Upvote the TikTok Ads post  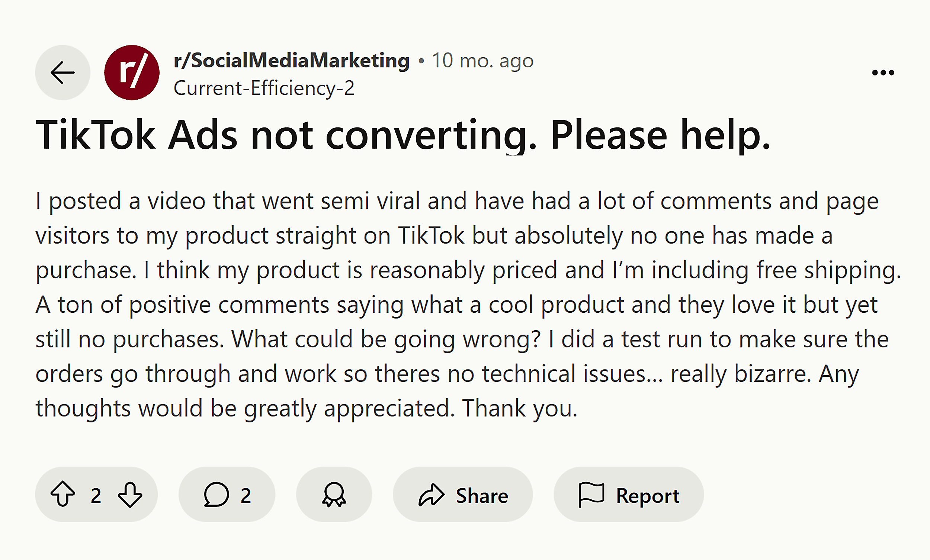coord(62,494)
